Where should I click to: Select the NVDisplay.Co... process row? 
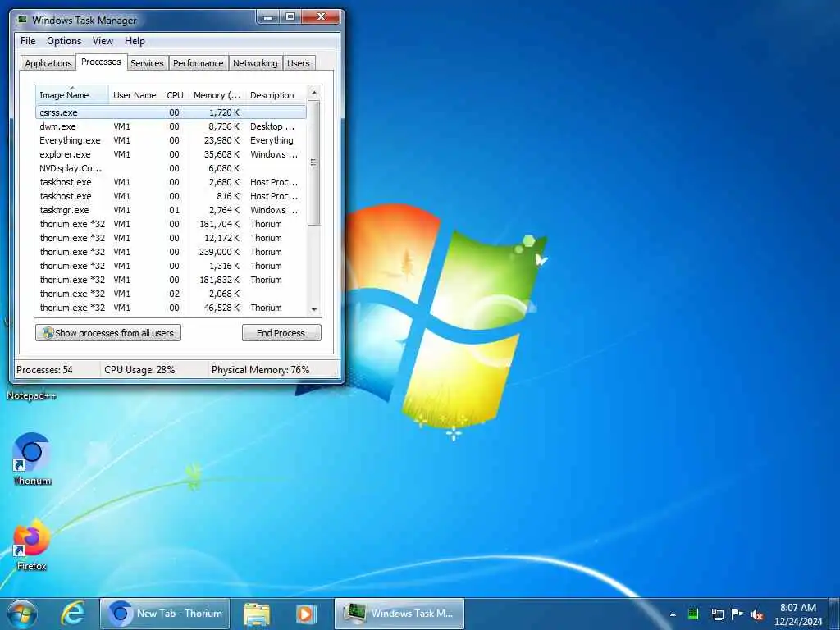pyautogui.click(x=171, y=168)
